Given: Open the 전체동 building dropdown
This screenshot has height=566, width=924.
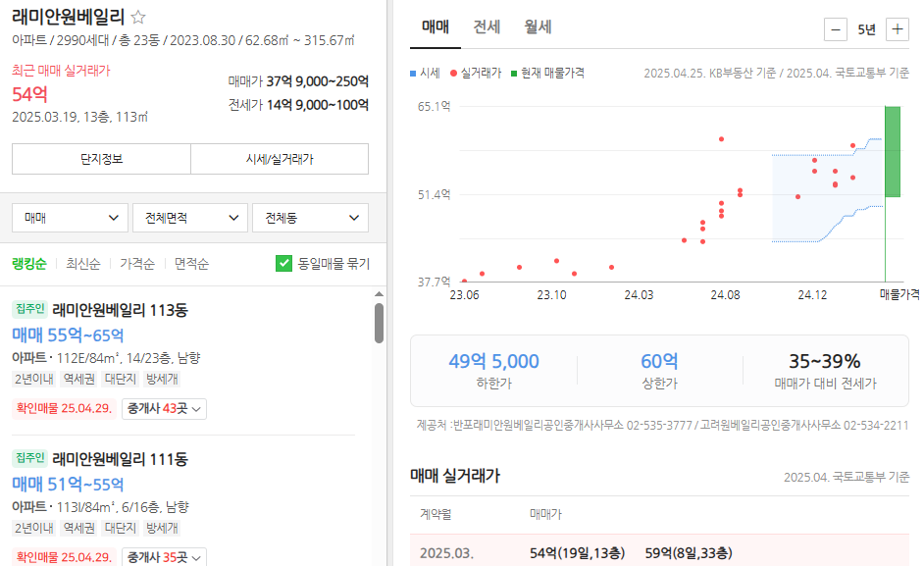Looking at the screenshot, I should [310, 218].
